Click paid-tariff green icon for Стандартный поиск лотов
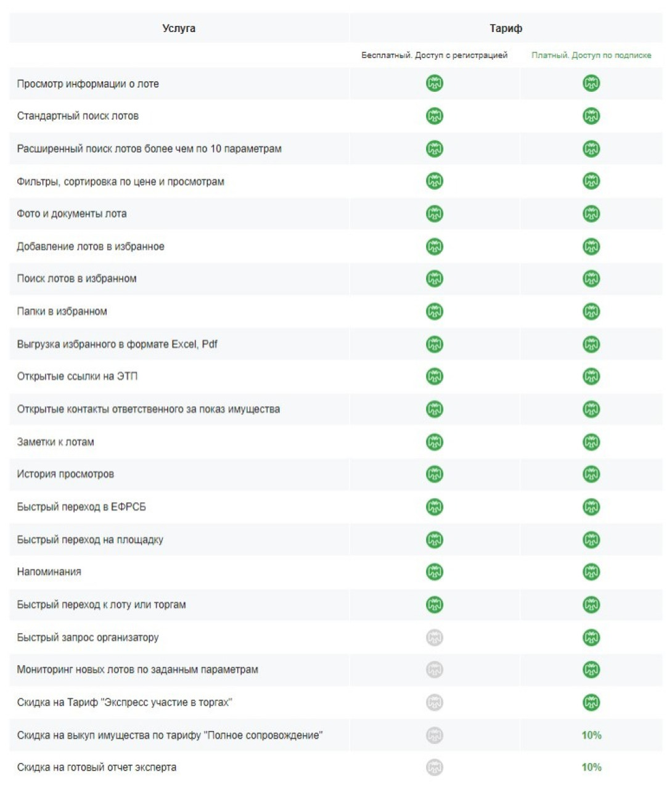Viewport: 672px width, 789px height. pos(591,116)
